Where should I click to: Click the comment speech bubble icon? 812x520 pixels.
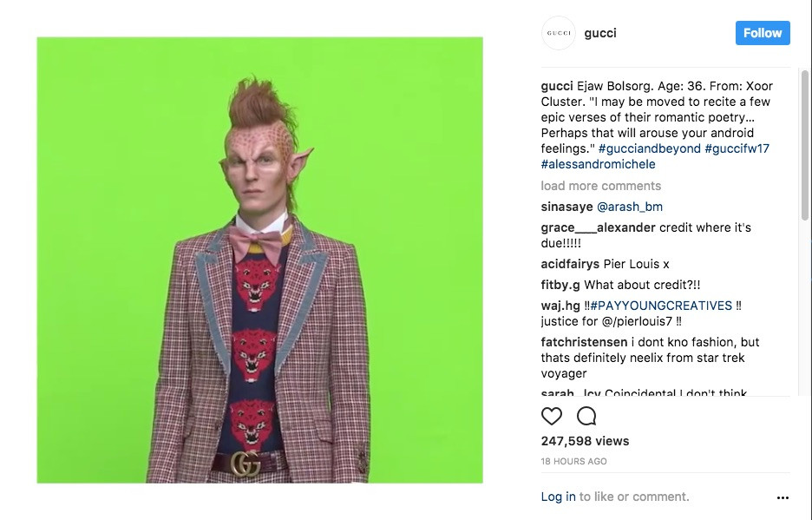[x=586, y=416]
